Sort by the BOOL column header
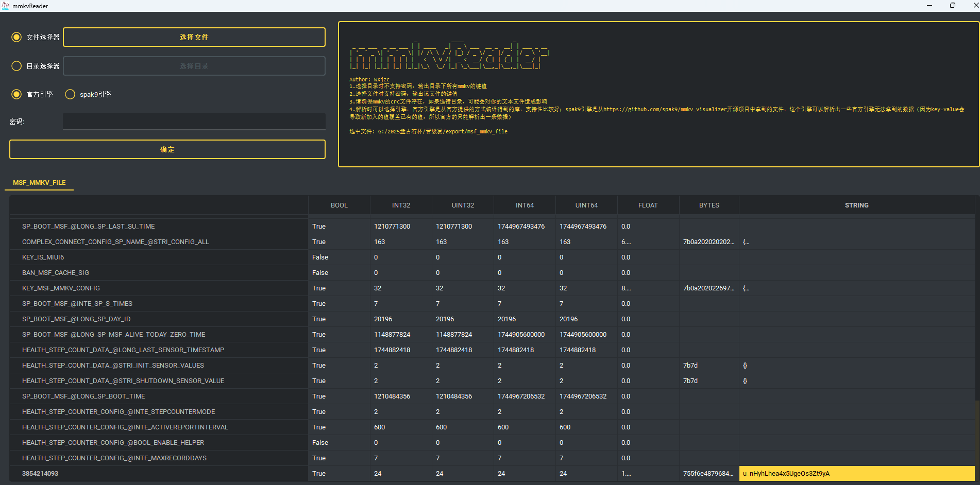This screenshot has width=980, height=485. (339, 205)
